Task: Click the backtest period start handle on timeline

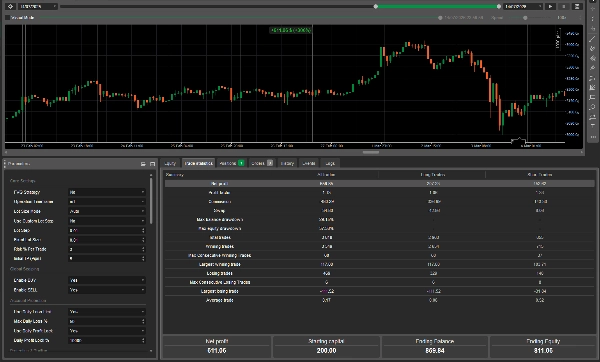Action: click(x=376, y=7)
